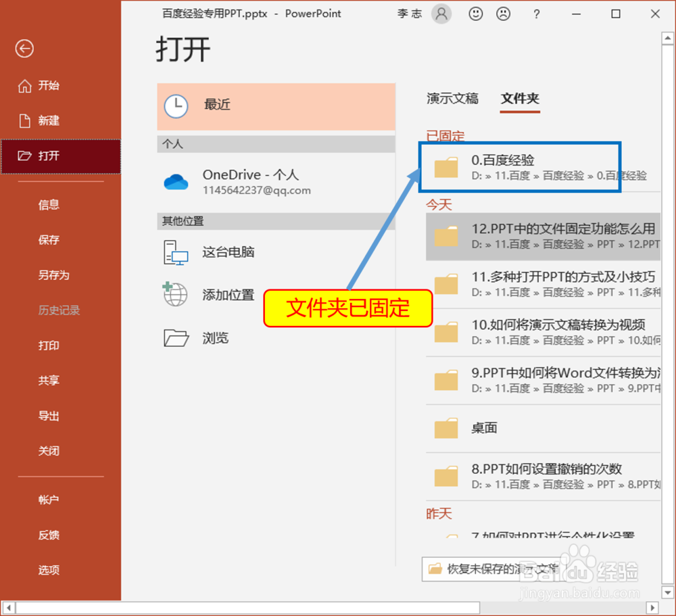The height and width of the screenshot is (616, 676).
Task: Select 新建 in the sidebar
Action: point(47,120)
